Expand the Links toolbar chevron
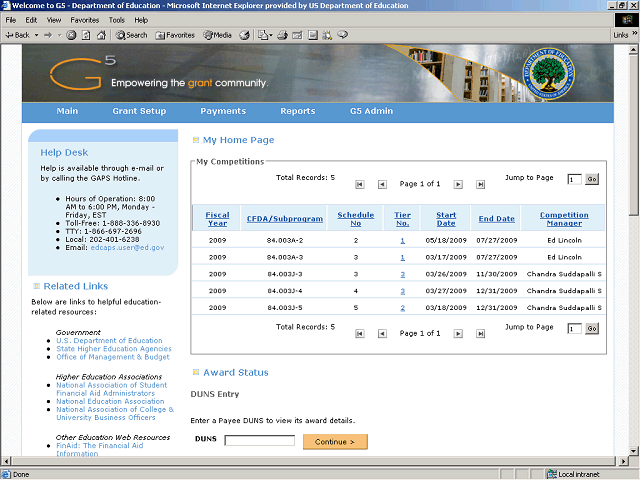The height and width of the screenshot is (480, 640). 634,34
